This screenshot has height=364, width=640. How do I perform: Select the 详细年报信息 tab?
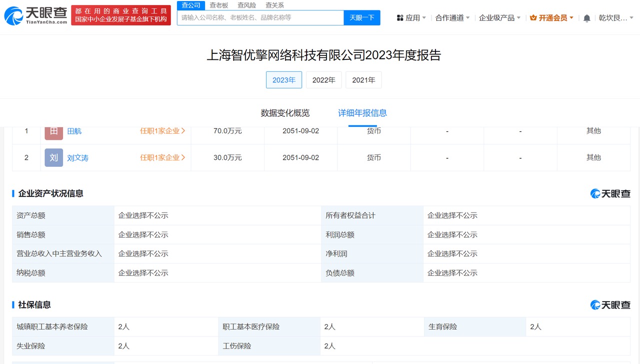click(x=362, y=113)
